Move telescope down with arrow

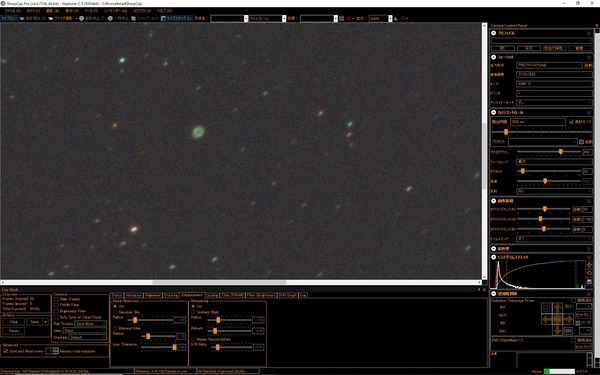click(558, 330)
